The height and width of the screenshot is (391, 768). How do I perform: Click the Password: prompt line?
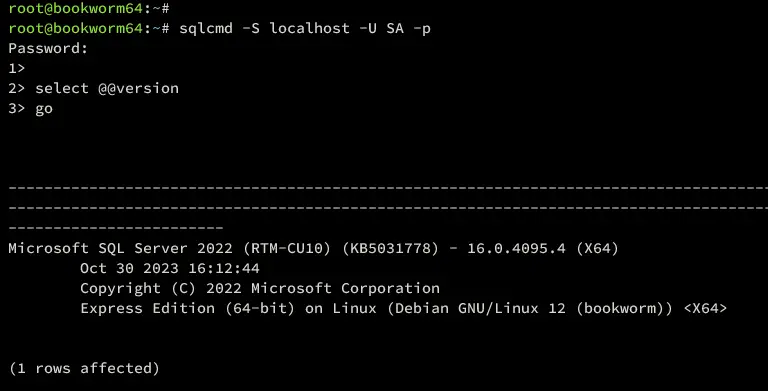(x=48, y=49)
